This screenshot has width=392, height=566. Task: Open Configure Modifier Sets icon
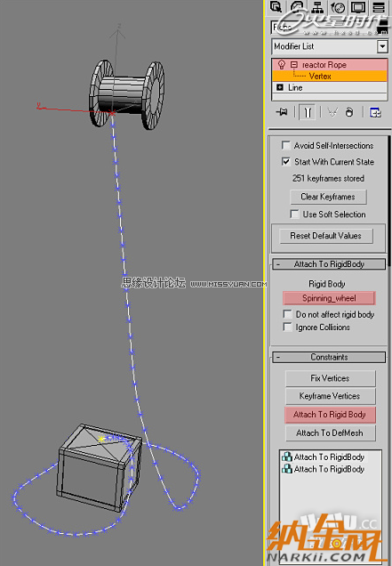[x=375, y=112]
